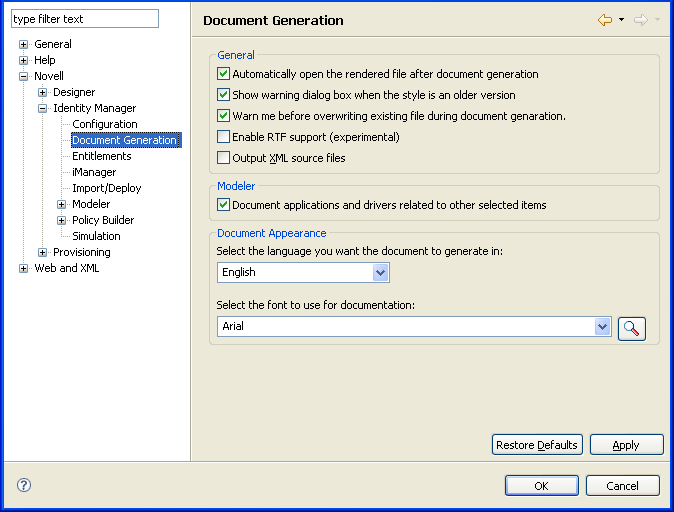The height and width of the screenshot is (512, 674).
Task: Select Document Generation in the tree
Action: tap(126, 140)
